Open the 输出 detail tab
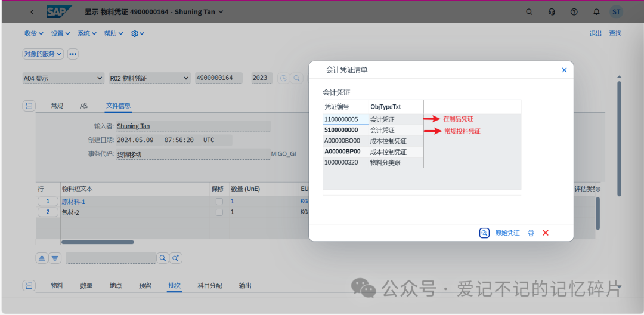 pos(245,285)
